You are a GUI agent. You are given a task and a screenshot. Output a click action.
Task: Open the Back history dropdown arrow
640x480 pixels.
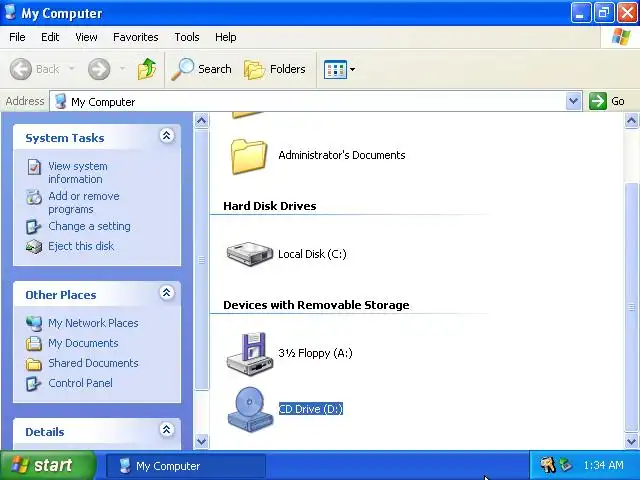point(71,69)
